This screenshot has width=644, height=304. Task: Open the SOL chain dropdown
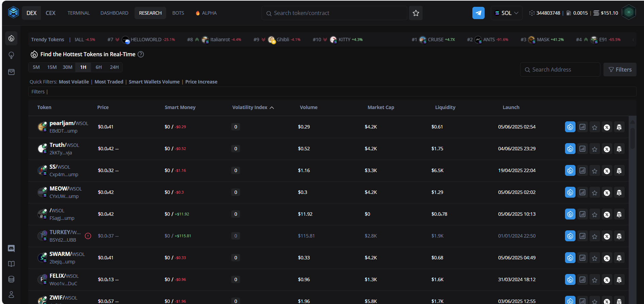tap(506, 13)
